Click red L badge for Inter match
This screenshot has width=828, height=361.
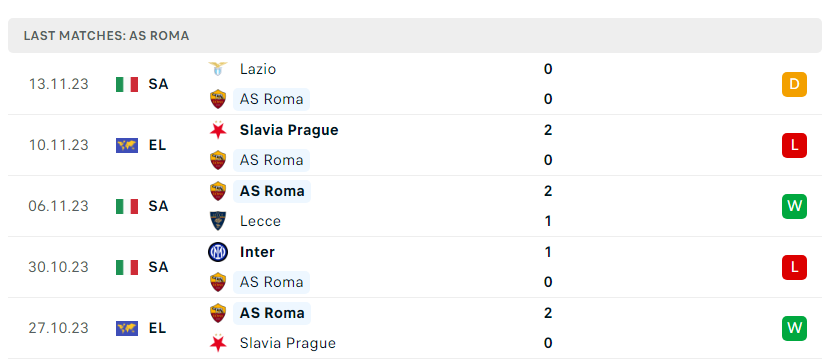794,267
